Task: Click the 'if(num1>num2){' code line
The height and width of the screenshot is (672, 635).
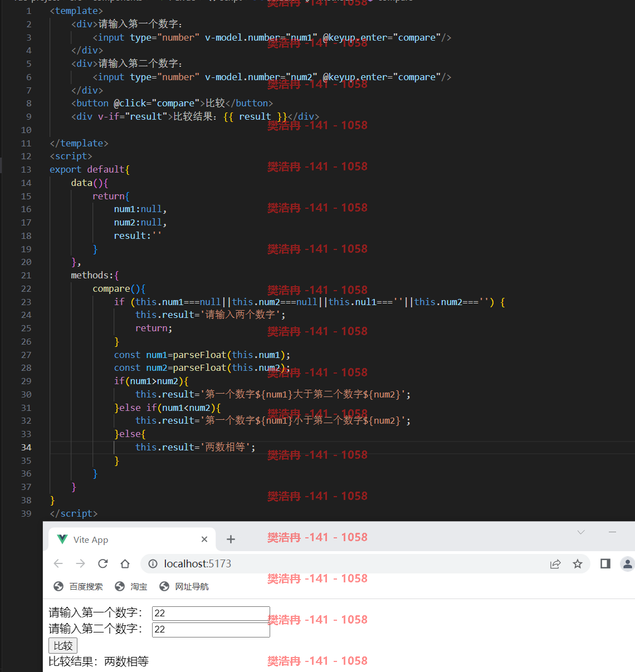Action: 151,381
